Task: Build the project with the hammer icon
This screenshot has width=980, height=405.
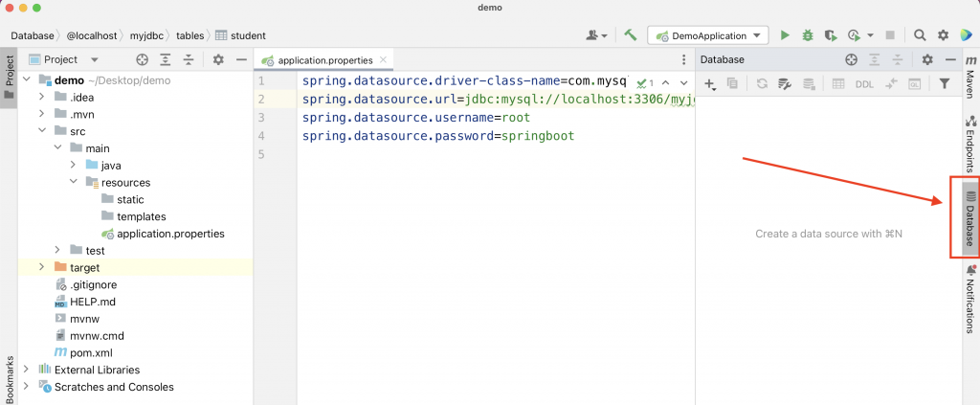Action: pos(630,35)
